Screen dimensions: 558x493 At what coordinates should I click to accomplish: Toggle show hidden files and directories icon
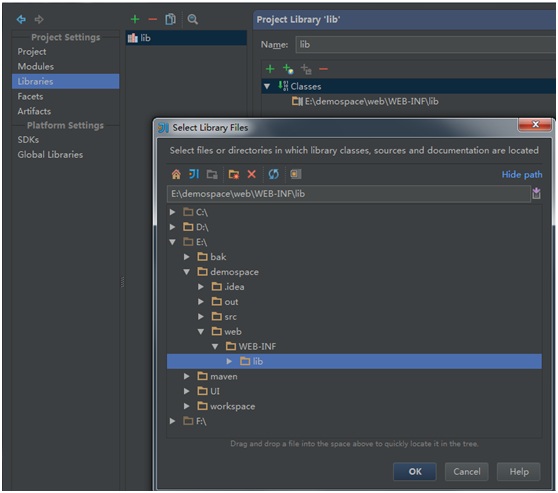[295, 174]
